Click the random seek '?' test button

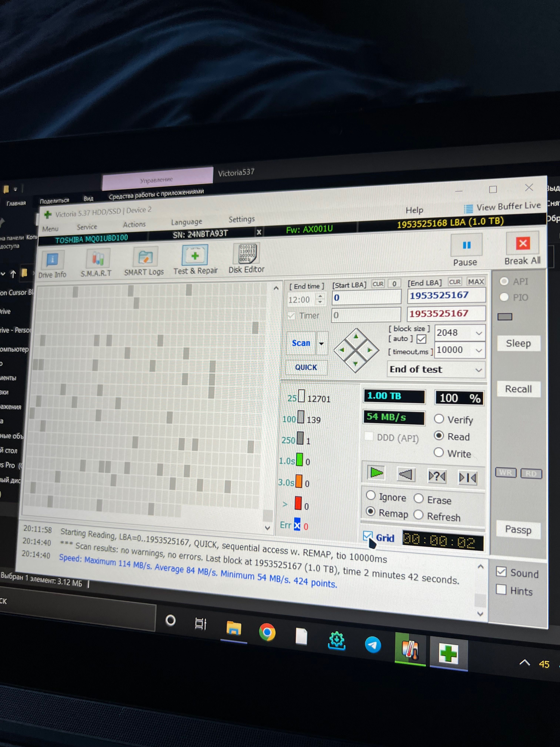(437, 476)
